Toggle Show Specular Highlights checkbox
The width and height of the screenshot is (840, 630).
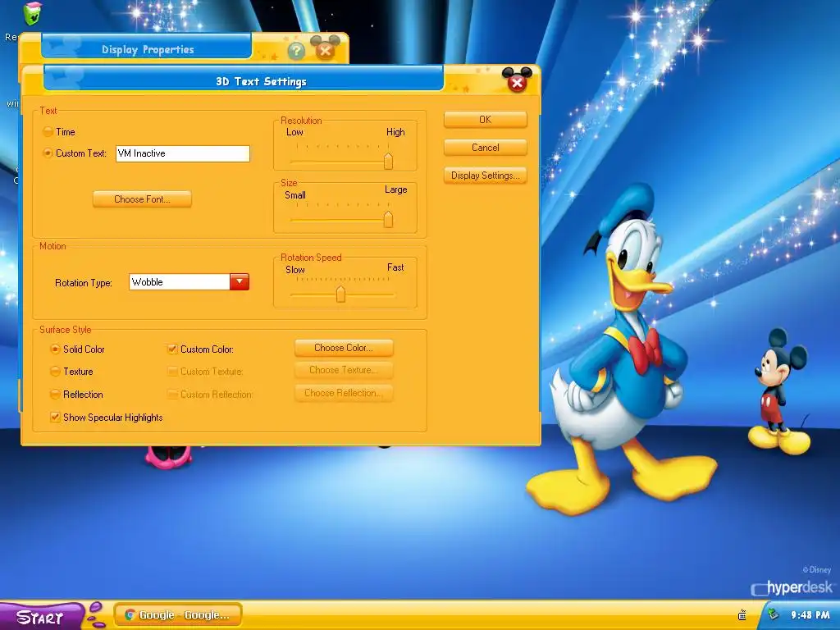pos(55,418)
